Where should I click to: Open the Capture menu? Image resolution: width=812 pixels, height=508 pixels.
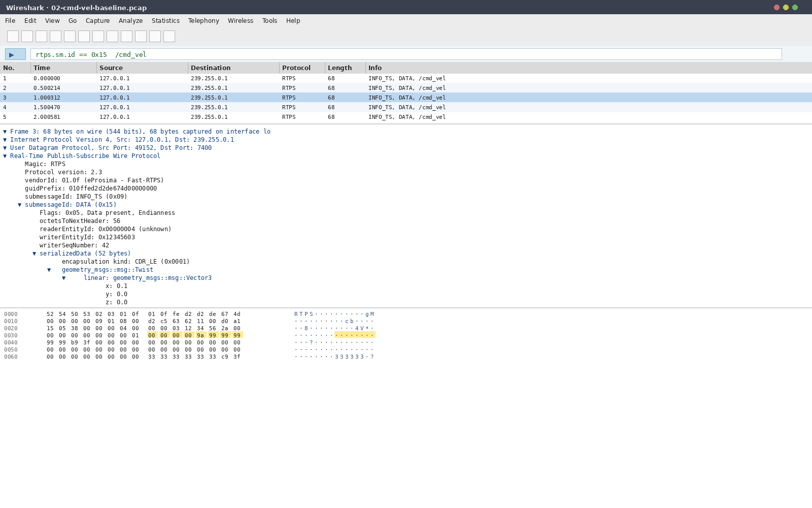click(98, 21)
